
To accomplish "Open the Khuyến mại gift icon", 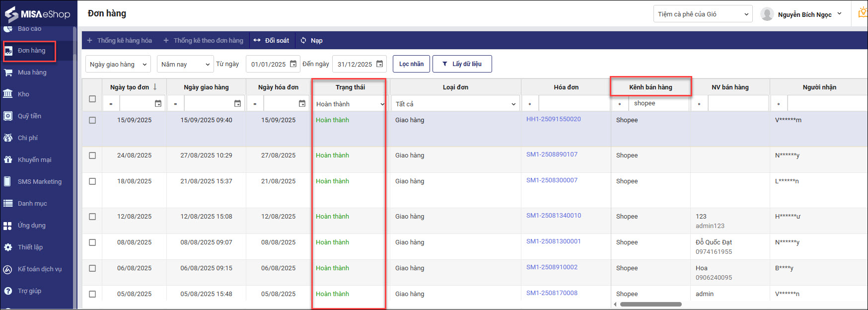I will click(8, 159).
